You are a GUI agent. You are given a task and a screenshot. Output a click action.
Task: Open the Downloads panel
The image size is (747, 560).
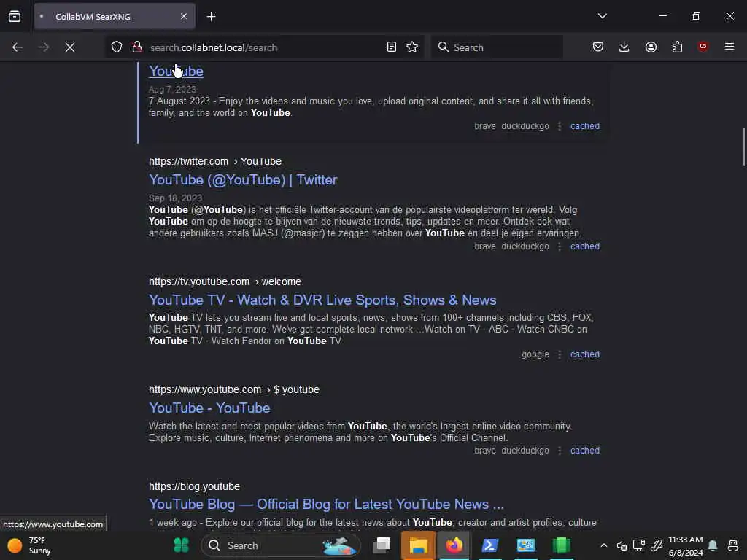click(x=624, y=47)
